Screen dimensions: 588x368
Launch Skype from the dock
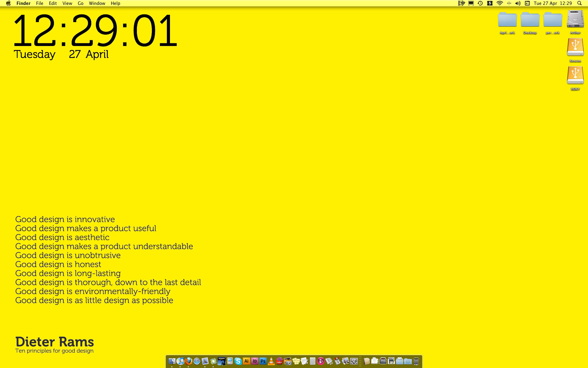(238, 361)
